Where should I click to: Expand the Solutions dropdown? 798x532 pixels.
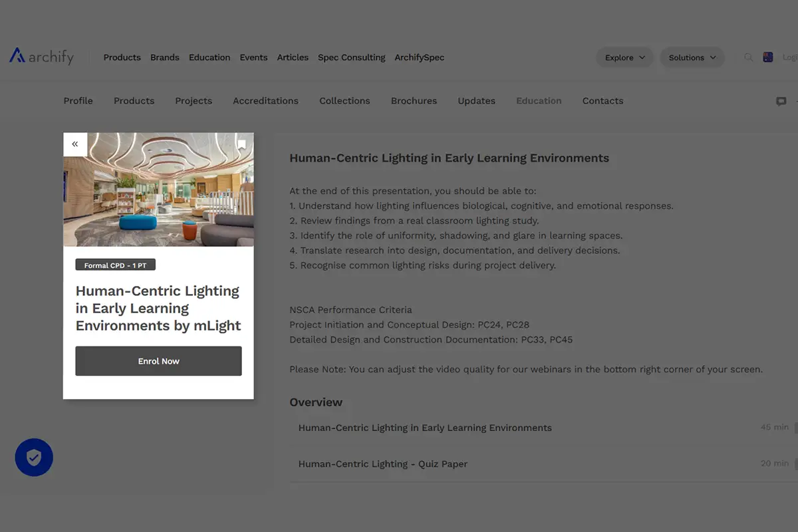tap(692, 58)
